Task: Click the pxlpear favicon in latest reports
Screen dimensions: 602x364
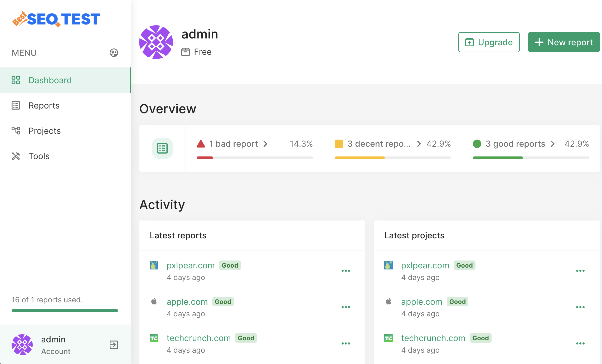Action: pos(154,265)
